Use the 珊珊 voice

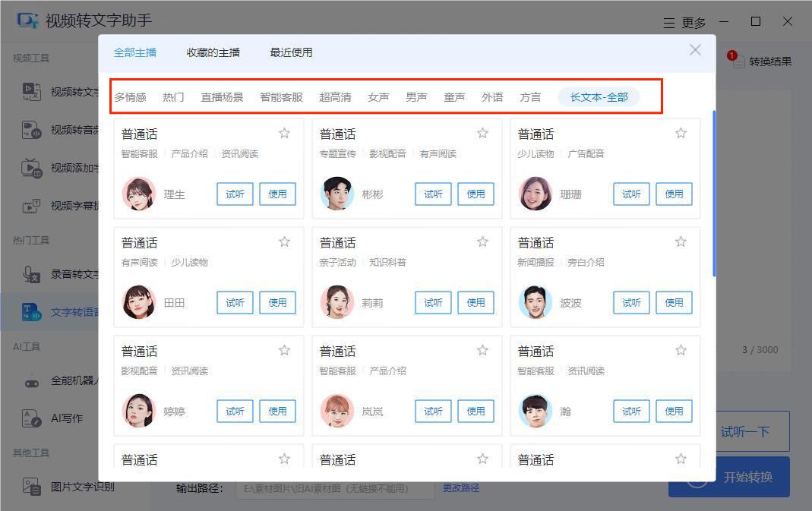[675, 194]
